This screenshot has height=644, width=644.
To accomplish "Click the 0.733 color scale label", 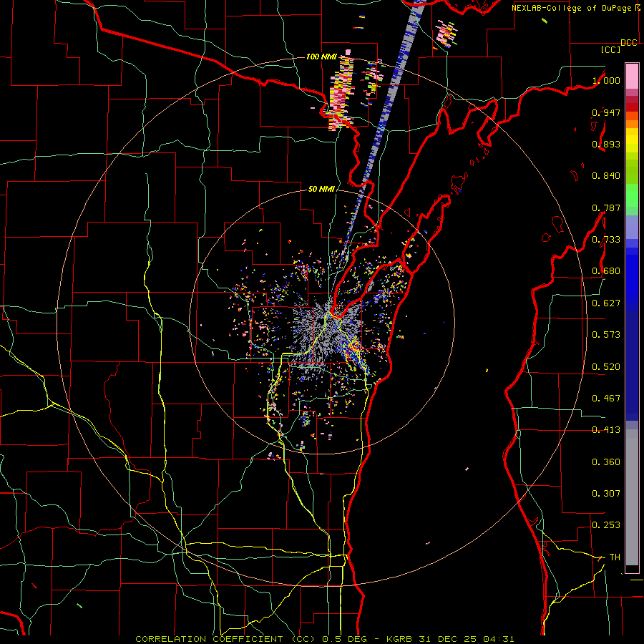I will [606, 239].
